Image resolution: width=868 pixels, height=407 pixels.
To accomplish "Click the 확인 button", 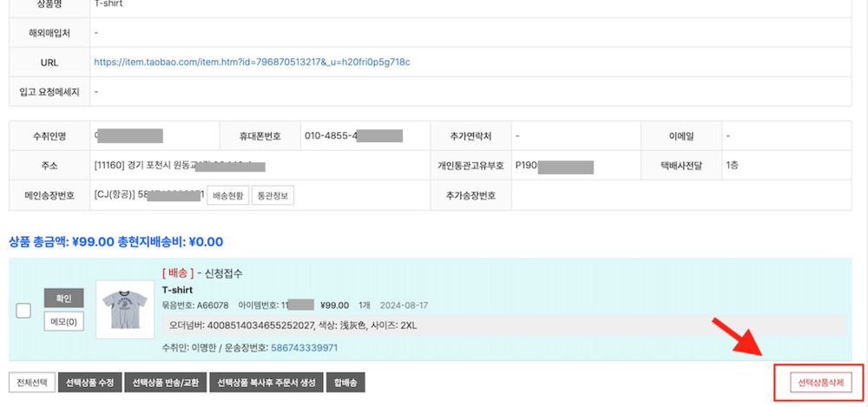I will pyautogui.click(x=64, y=298).
